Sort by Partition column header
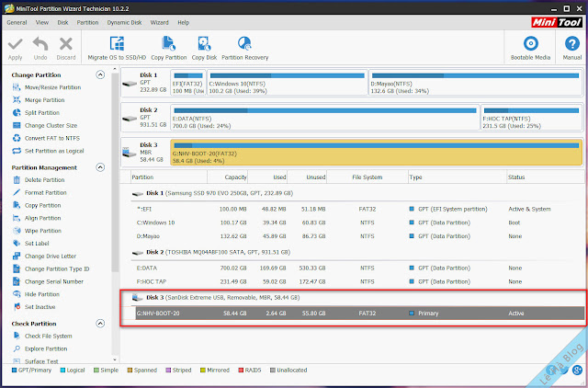Image resolution: width=588 pixels, height=388 pixels. [x=169, y=177]
